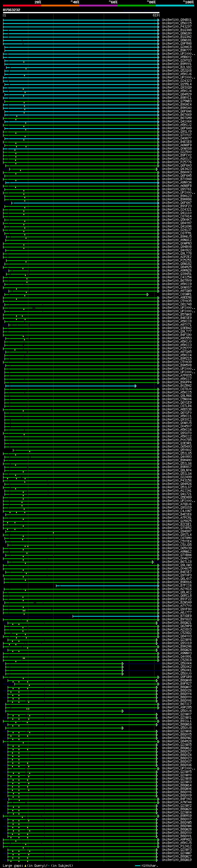The width and height of the screenshot is (197, 868).
Task: Click hit label UniRef100_A7P8S5
Action: click(177, 376)
